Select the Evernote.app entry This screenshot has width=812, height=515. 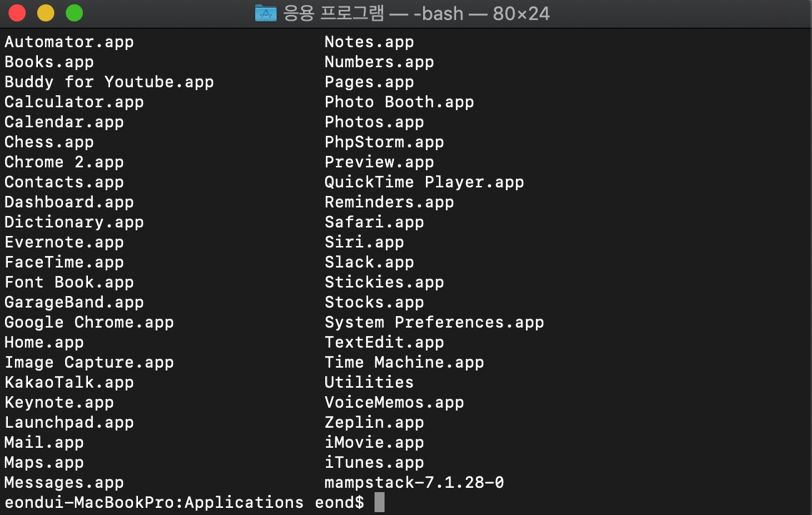(64, 242)
